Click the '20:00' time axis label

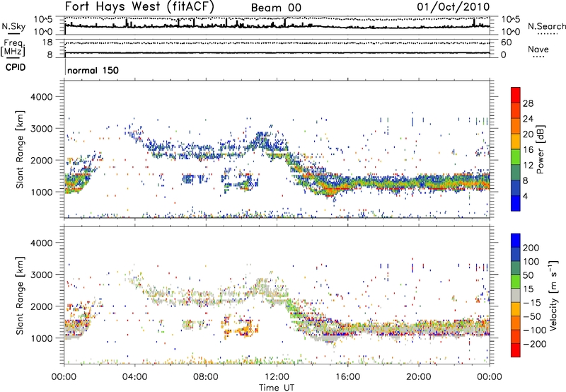[x=418, y=377]
